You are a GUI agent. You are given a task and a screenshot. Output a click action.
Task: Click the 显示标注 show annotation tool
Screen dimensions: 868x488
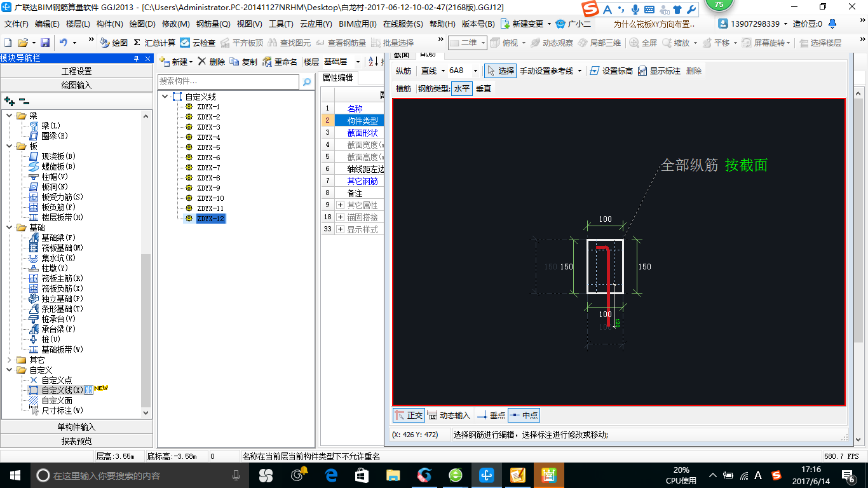659,71
